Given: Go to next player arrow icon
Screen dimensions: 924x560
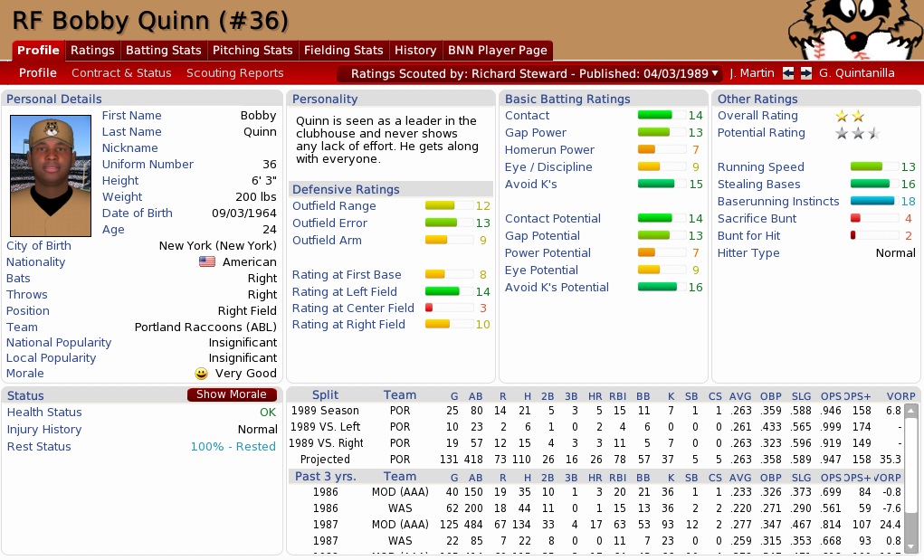Looking at the screenshot, I should [x=805, y=73].
